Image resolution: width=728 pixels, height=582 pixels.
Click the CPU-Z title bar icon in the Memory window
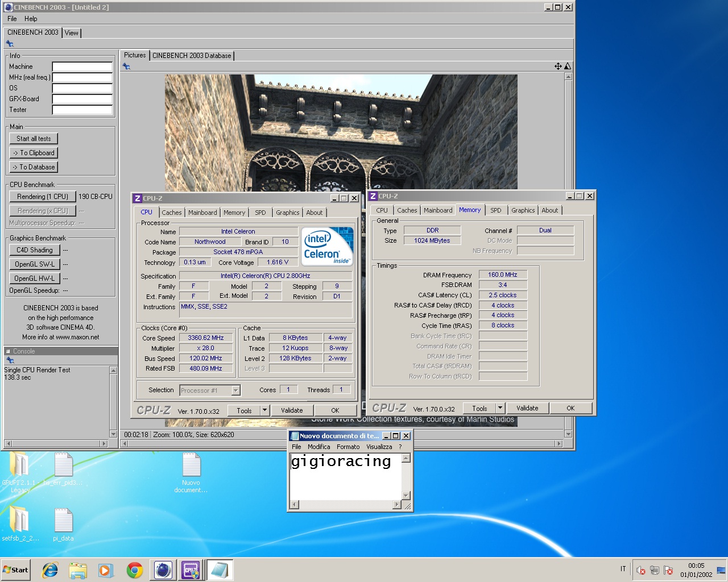click(373, 196)
